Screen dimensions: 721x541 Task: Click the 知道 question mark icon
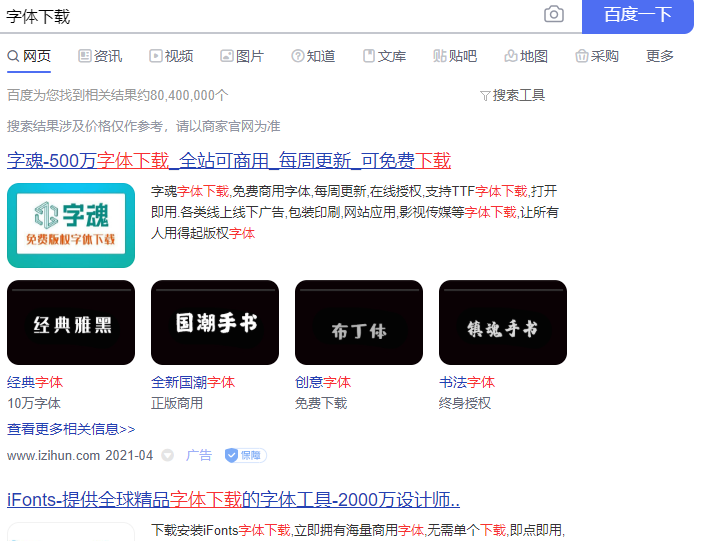[298, 56]
